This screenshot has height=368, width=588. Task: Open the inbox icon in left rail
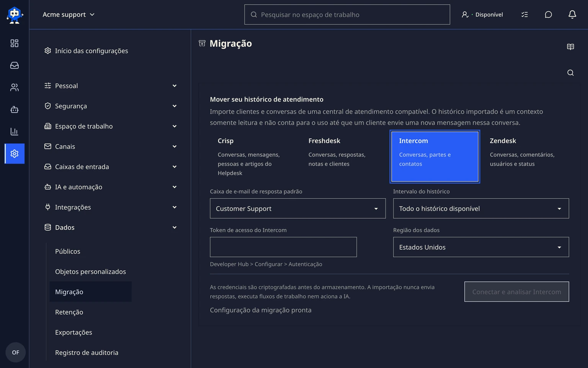click(x=15, y=66)
